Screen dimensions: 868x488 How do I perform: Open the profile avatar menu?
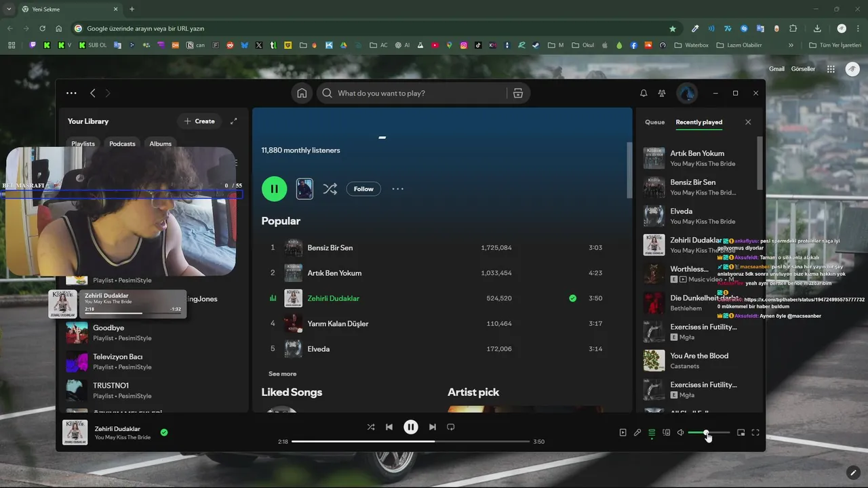687,94
